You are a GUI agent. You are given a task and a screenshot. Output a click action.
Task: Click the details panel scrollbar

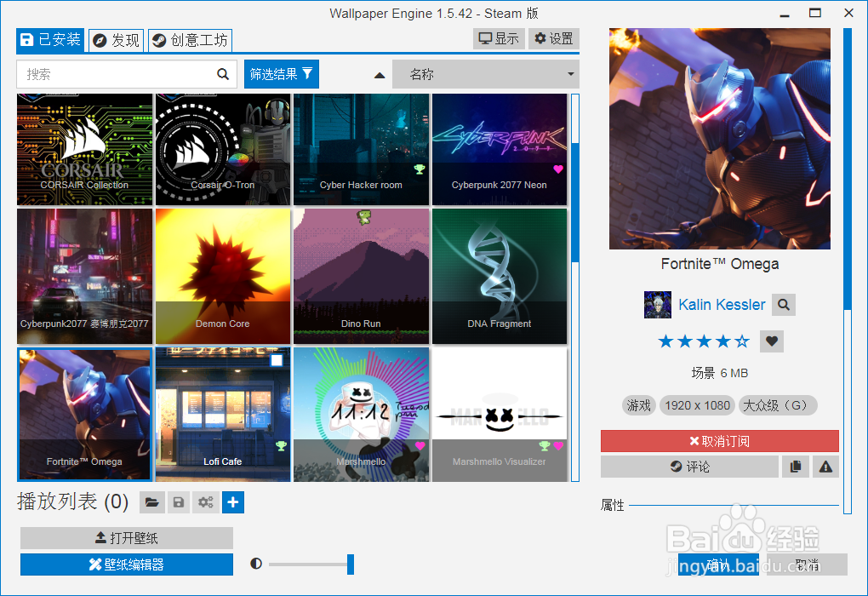848,169
